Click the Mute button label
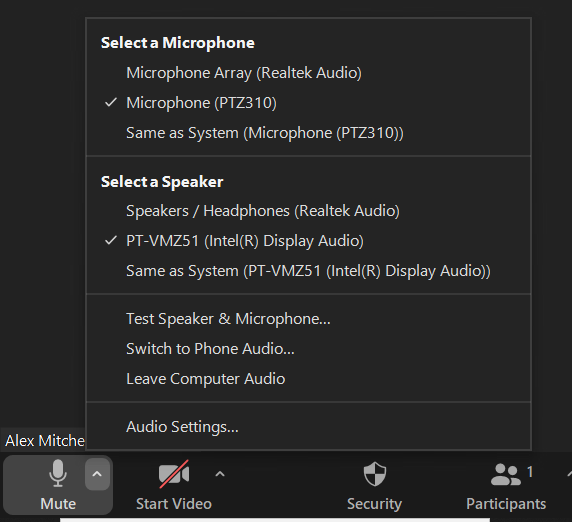The image size is (572, 522). 58,504
